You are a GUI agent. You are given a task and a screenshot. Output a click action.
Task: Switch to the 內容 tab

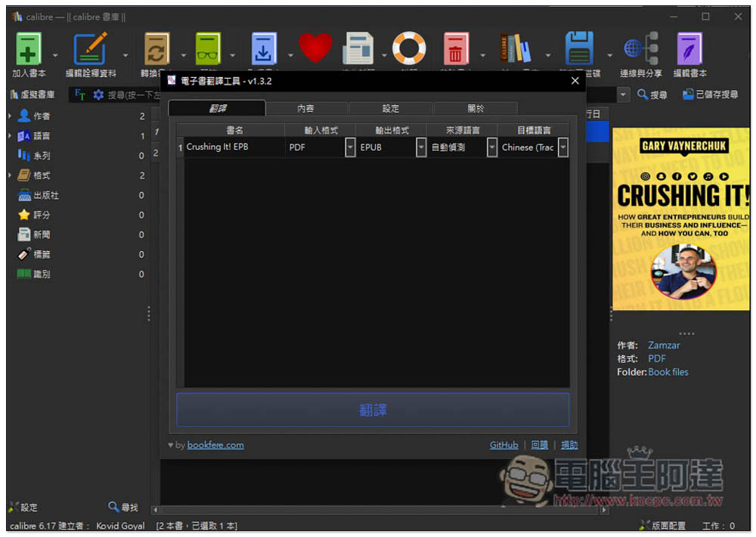pyautogui.click(x=305, y=109)
